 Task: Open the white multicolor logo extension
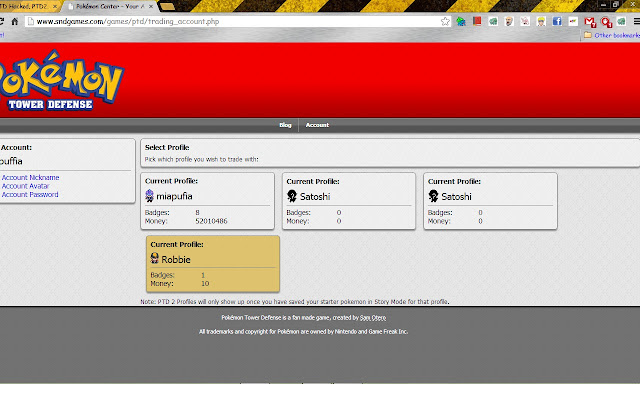(x=573, y=21)
